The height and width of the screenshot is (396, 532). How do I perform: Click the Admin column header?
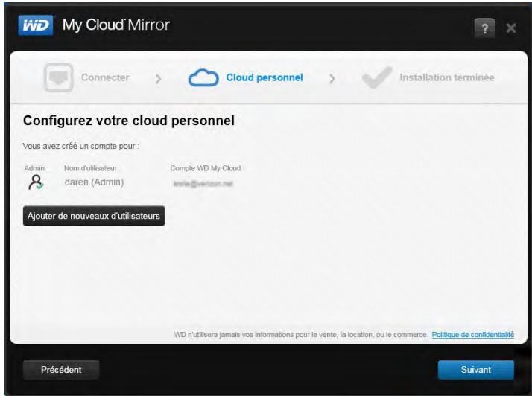[34, 168]
